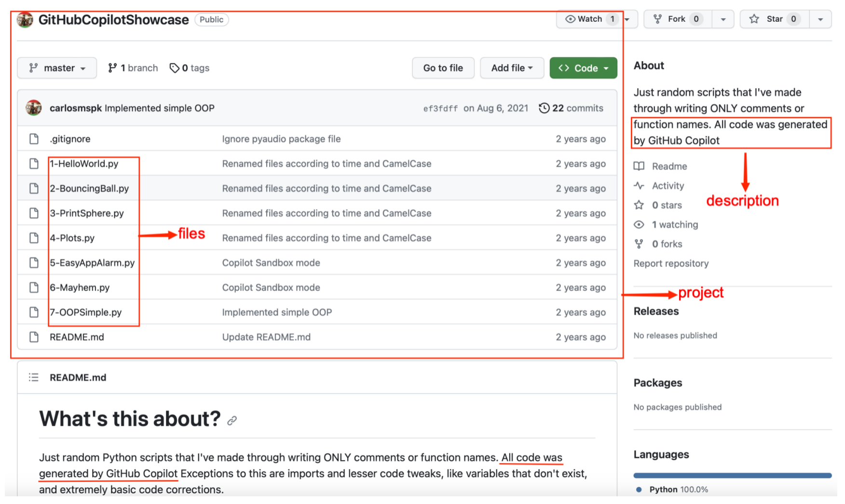Copy anchor link for What's this about heading
The image size is (845, 504).
[232, 421]
